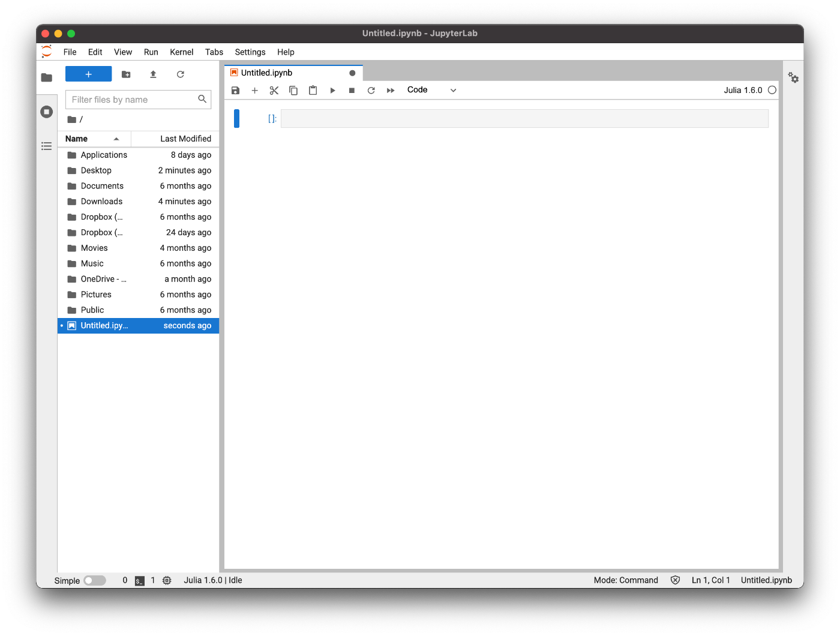840x636 pixels.
Task: Open the File menu
Action: pyautogui.click(x=70, y=52)
